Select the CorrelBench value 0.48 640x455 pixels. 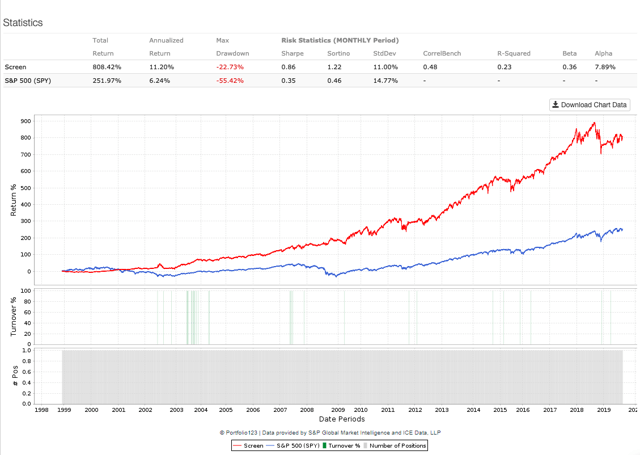pyautogui.click(x=430, y=67)
